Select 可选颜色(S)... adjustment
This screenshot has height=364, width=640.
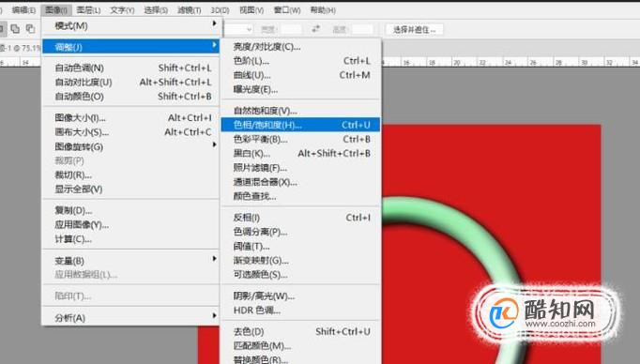coord(301,275)
